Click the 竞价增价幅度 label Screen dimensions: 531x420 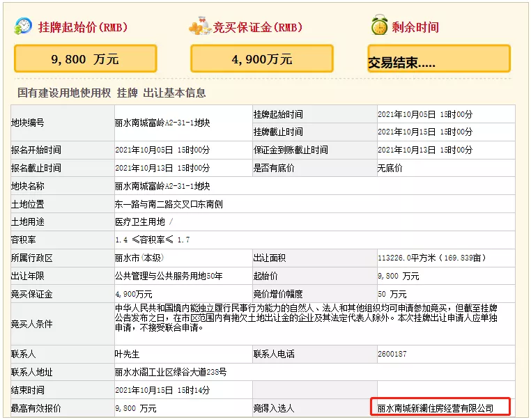coord(278,294)
